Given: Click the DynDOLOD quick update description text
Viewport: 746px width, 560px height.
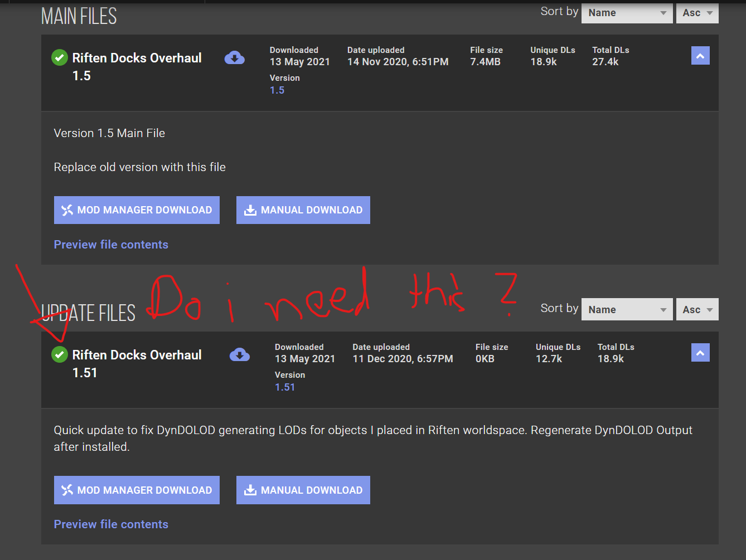Looking at the screenshot, I should click(x=373, y=439).
